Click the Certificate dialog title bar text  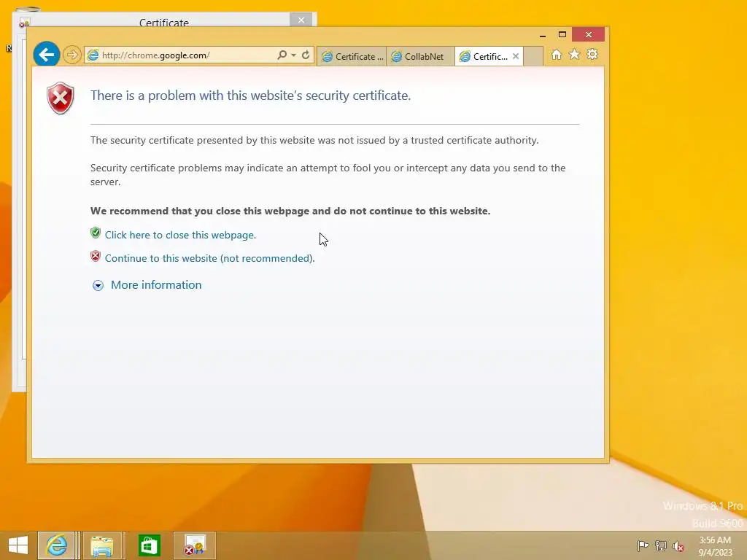[x=164, y=22]
